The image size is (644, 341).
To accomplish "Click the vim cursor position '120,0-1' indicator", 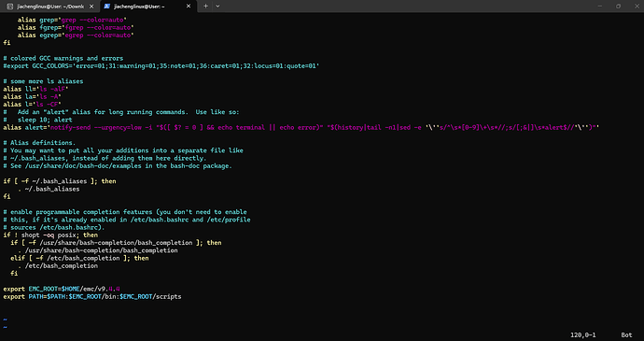I will 582,335.
